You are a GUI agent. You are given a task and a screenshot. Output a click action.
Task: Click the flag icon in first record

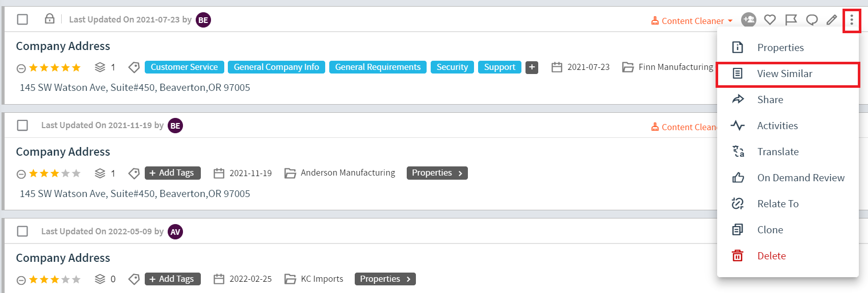[791, 20]
